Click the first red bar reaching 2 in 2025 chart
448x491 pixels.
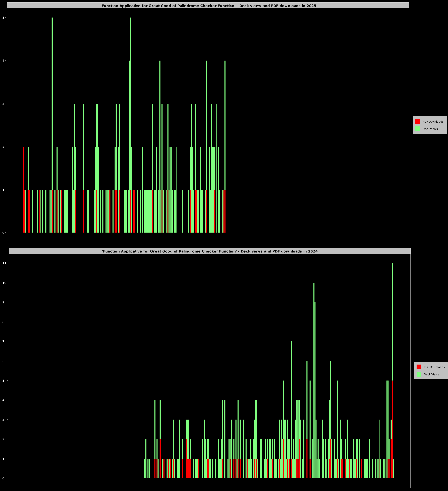click(x=24, y=189)
